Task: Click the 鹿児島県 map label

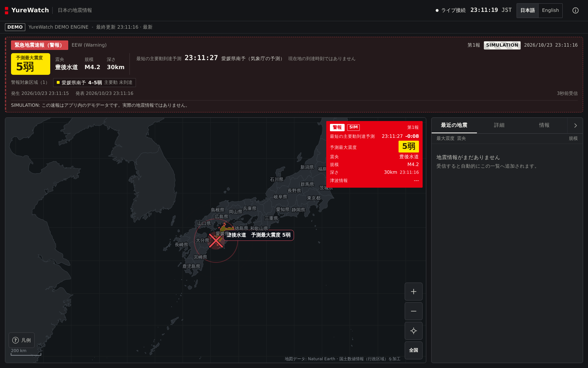Action: pos(191,266)
